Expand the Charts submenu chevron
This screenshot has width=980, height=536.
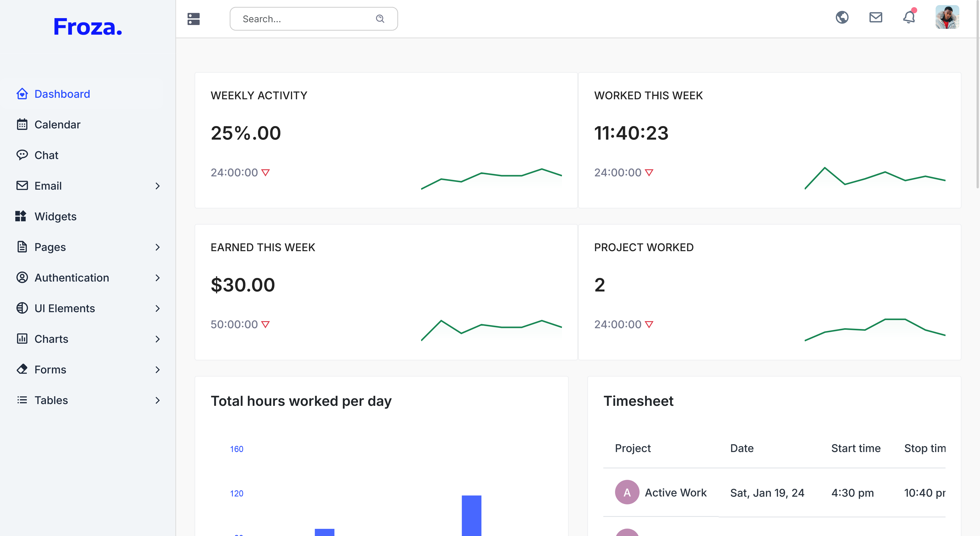point(157,339)
